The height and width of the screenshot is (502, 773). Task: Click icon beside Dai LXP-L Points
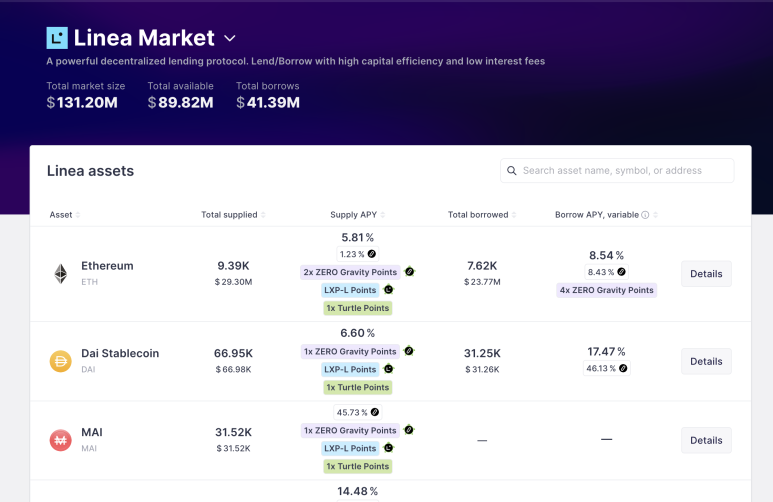point(388,369)
